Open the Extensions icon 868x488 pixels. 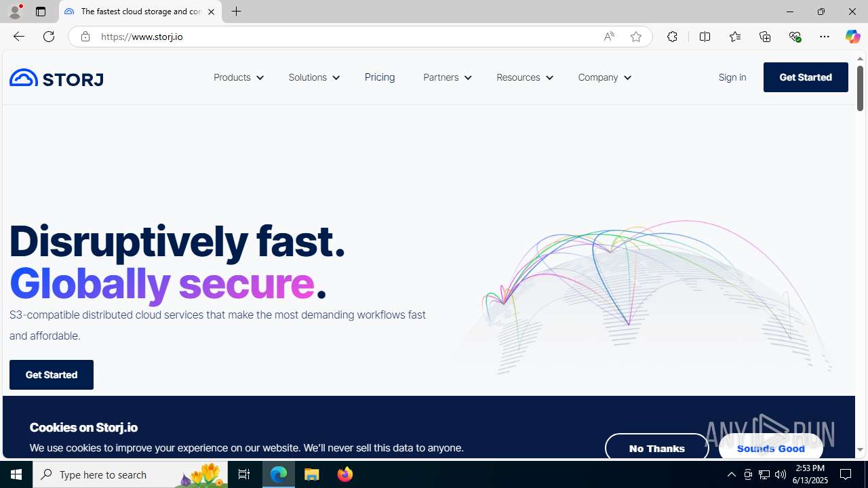pos(672,37)
